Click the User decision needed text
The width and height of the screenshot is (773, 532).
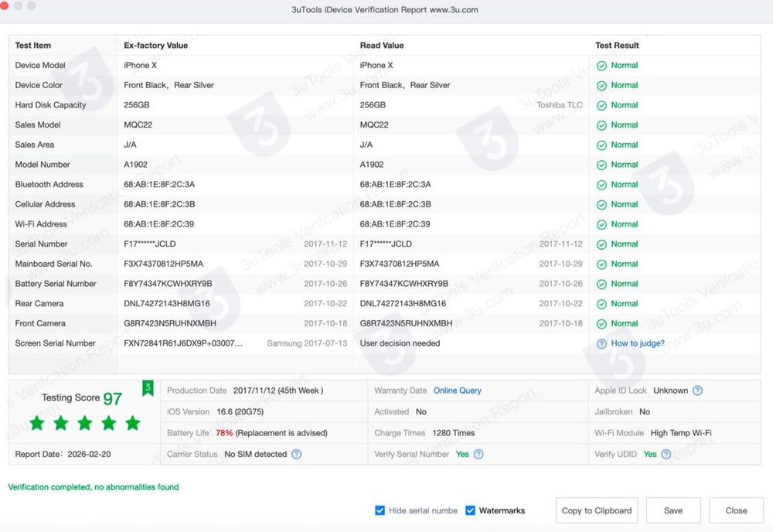400,343
